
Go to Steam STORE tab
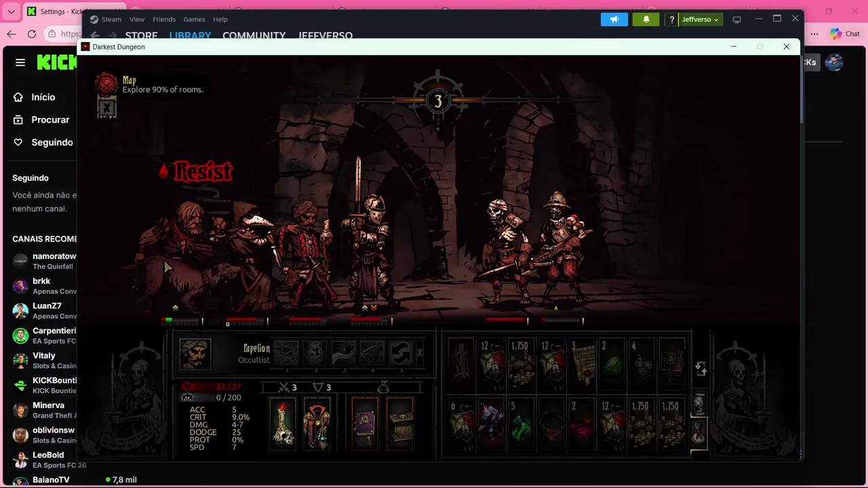[141, 35]
